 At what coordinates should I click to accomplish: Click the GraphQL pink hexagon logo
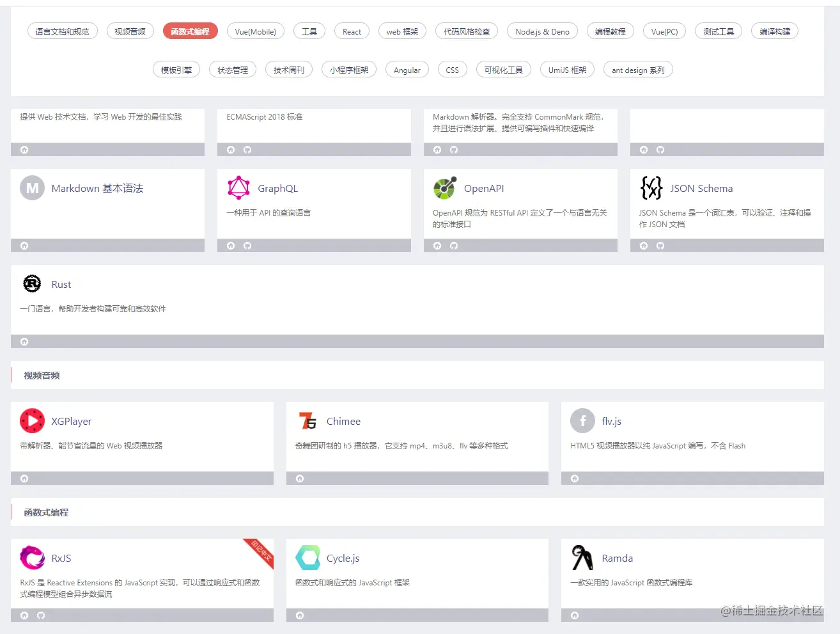(x=238, y=188)
